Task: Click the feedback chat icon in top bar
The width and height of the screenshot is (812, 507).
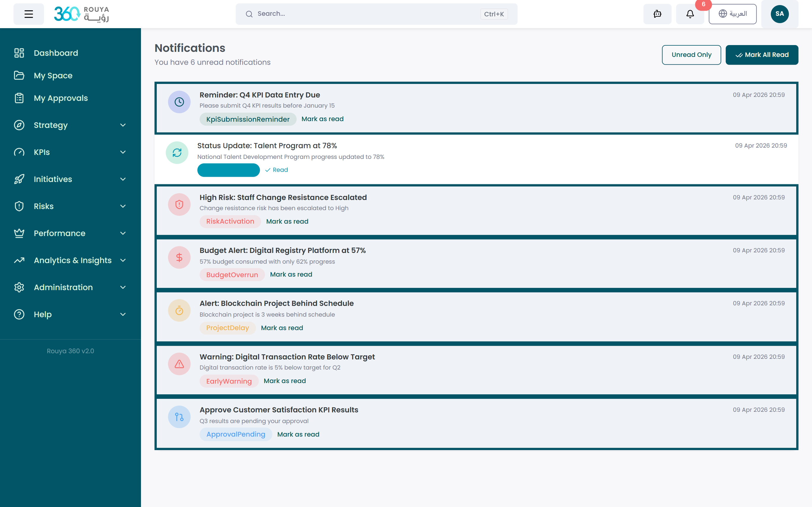Action: click(657, 14)
